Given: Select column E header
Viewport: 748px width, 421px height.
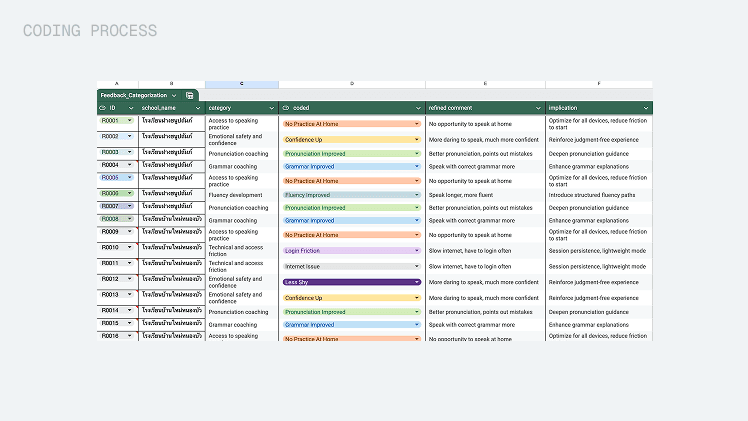Looking at the screenshot, I should pyautogui.click(x=485, y=84).
